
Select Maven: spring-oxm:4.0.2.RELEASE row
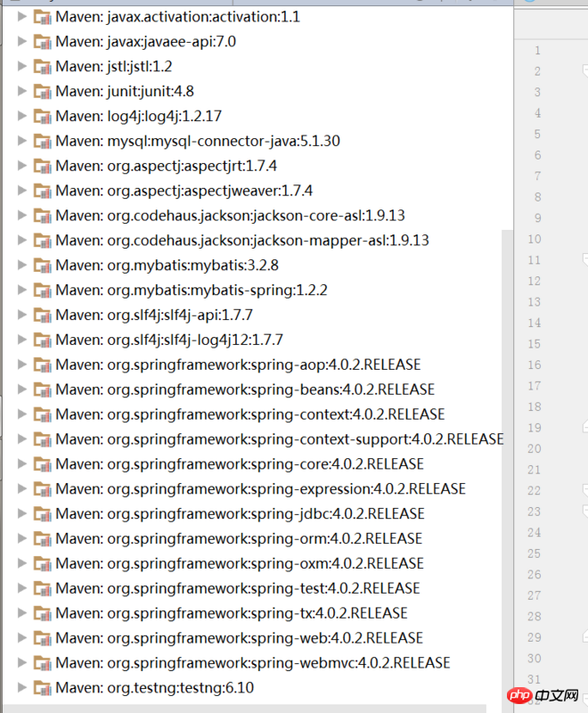pos(240,563)
